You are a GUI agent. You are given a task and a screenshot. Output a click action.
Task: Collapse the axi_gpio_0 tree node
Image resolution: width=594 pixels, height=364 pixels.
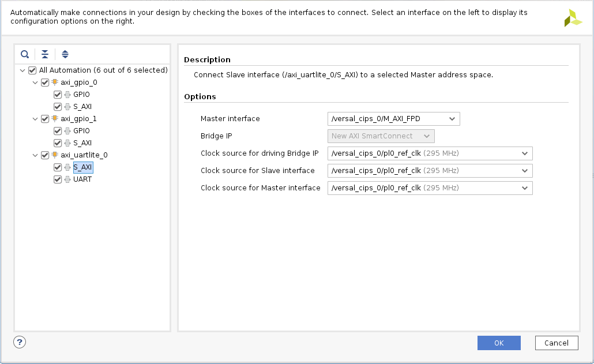[x=35, y=82]
